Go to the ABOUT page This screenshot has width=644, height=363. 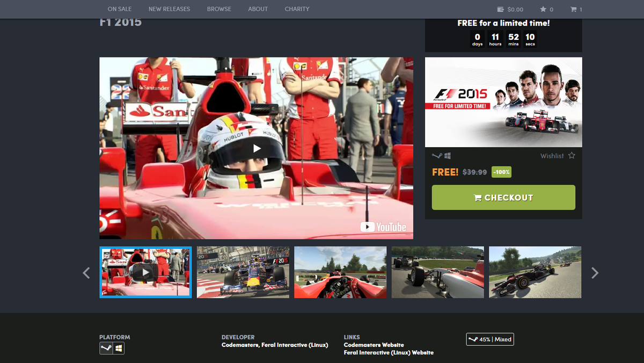click(258, 9)
